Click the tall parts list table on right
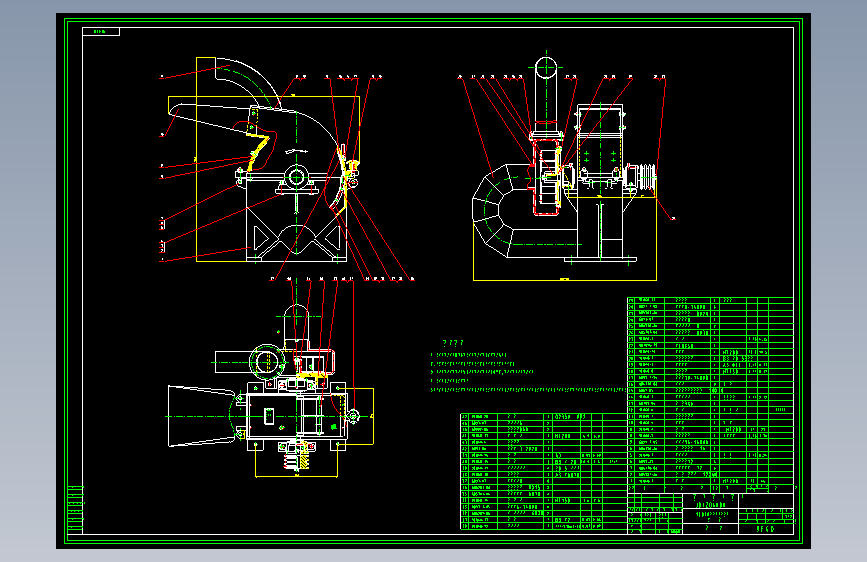The height and width of the screenshot is (562, 867). [710, 394]
